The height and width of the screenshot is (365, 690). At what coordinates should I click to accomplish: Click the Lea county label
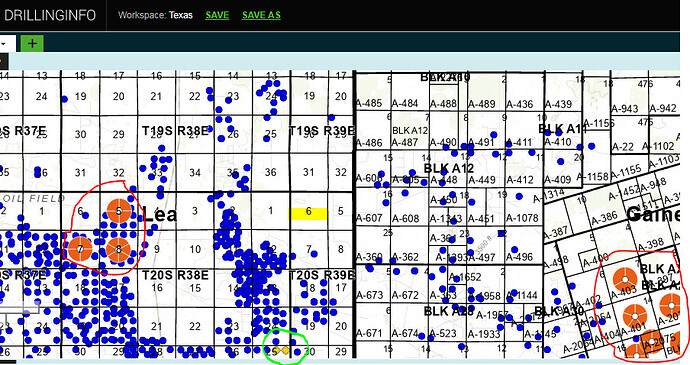coord(160,214)
